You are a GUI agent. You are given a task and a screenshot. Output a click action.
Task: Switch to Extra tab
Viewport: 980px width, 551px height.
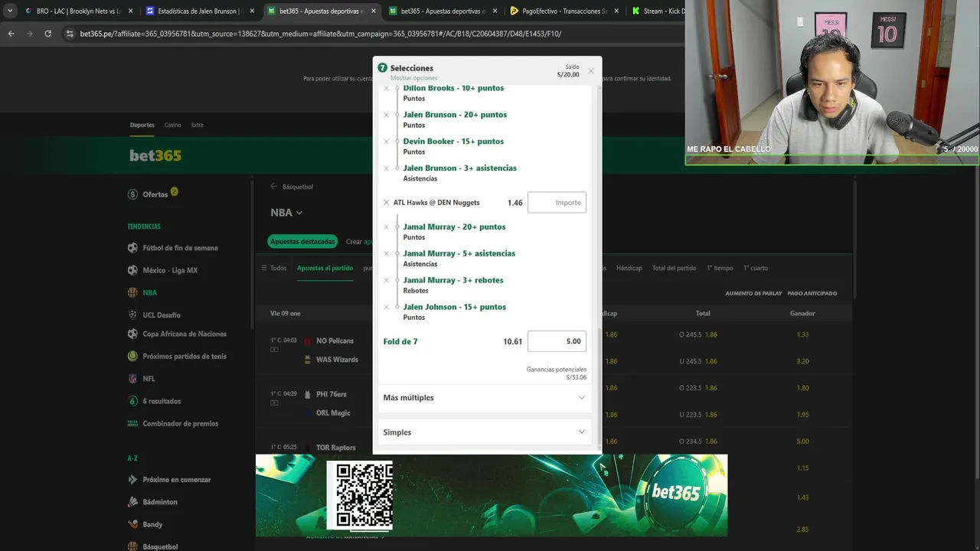(x=197, y=125)
